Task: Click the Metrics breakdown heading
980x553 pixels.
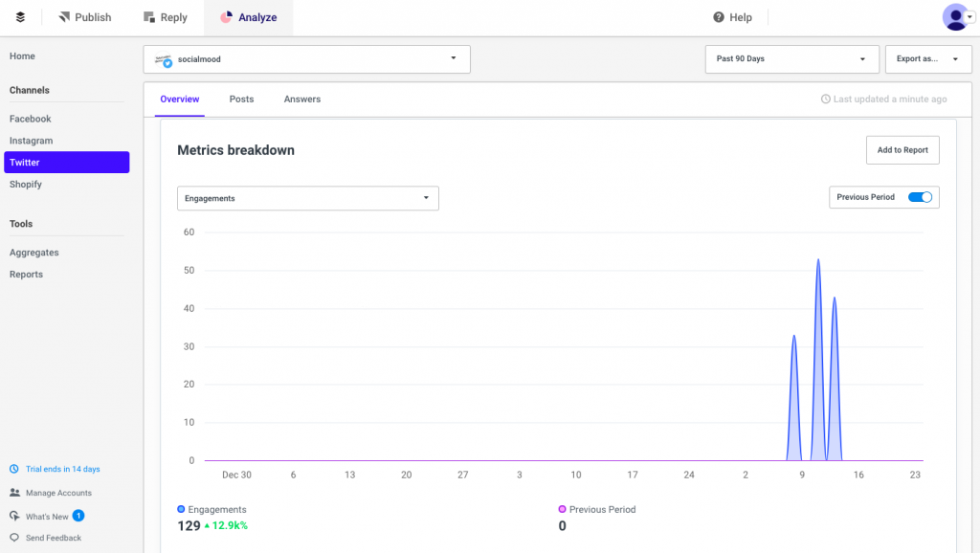Action: pyautogui.click(x=235, y=150)
